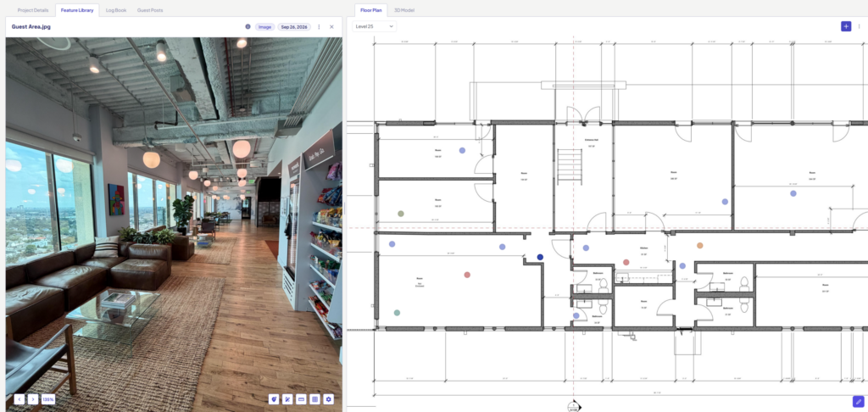Select the purple marker in top-left room
Image resolution: width=868 pixels, height=412 pixels.
462,150
